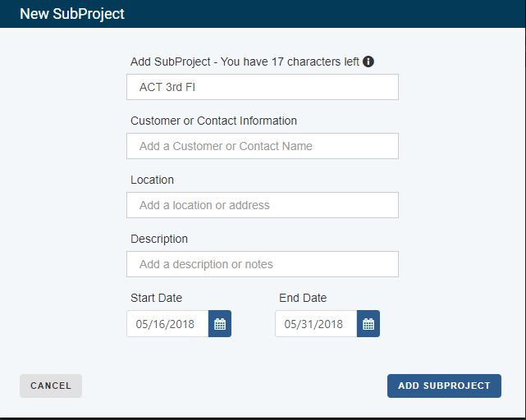Image resolution: width=526 pixels, height=420 pixels.
Task: Click the '17 characters left' counter text
Action: pyautogui.click(x=315, y=62)
